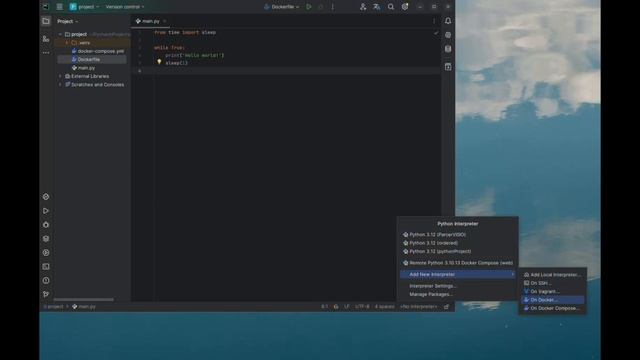Expand External Libraries node

point(60,76)
